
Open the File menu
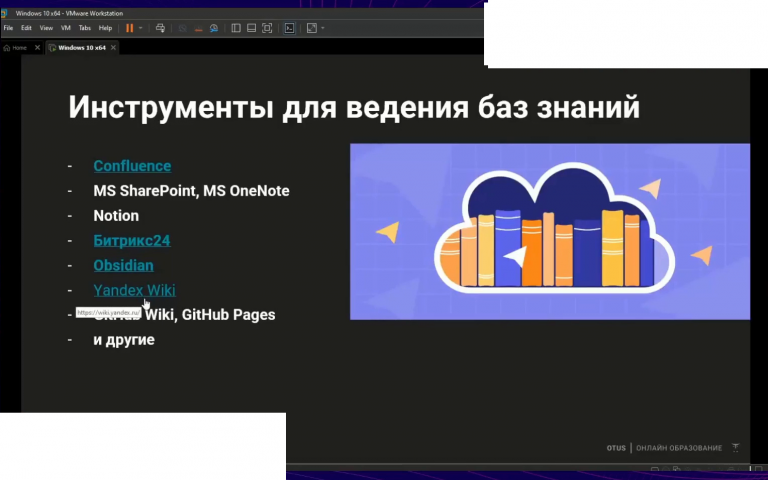click(x=8, y=28)
